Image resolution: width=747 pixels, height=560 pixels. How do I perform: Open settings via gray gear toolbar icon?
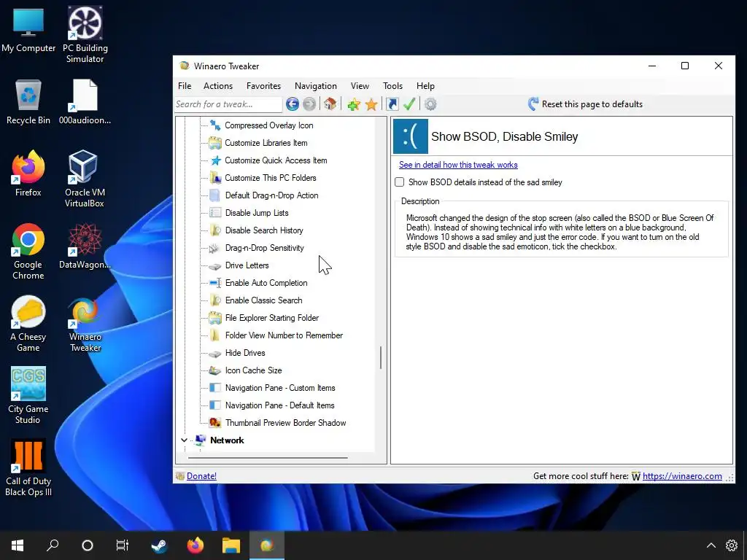pyautogui.click(x=430, y=104)
